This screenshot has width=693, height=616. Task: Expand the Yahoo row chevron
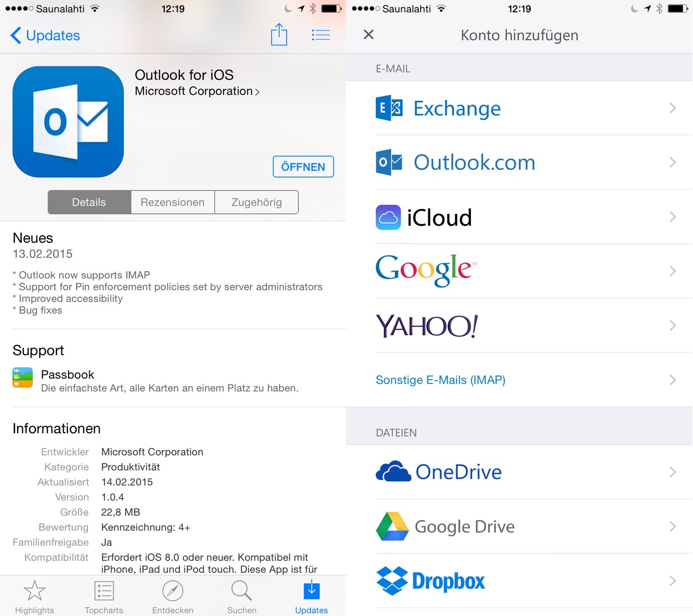pyautogui.click(x=673, y=325)
